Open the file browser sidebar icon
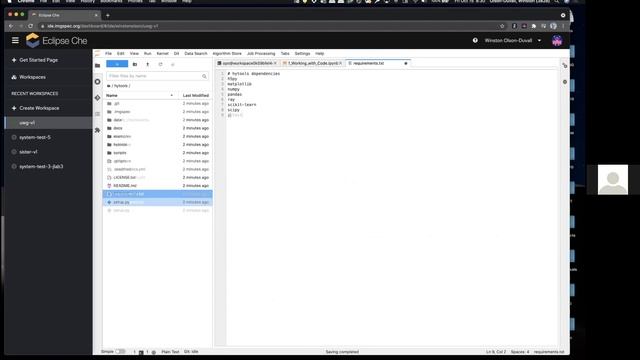 tap(98, 66)
